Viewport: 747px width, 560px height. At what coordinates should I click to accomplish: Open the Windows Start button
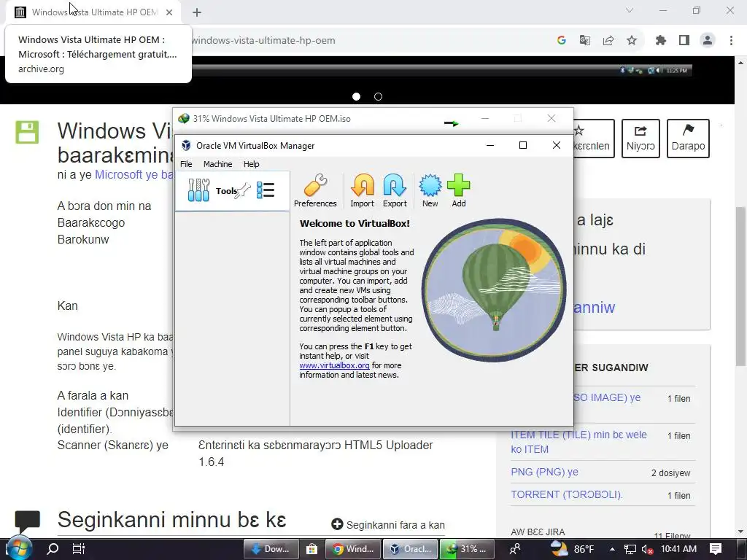19,549
